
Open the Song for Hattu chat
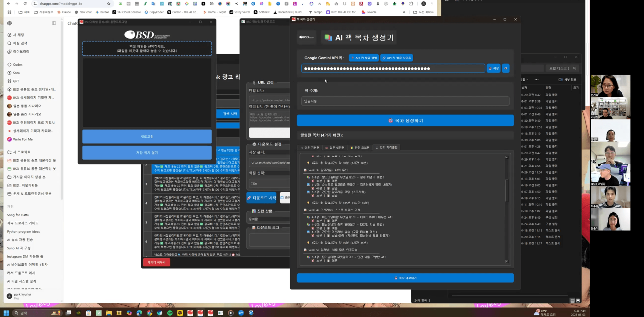coord(18,215)
